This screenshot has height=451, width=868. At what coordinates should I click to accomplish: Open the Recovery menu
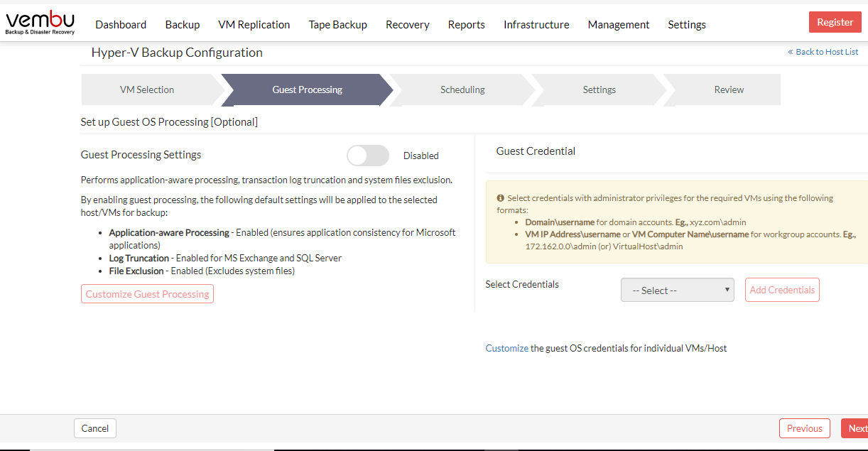coord(408,24)
